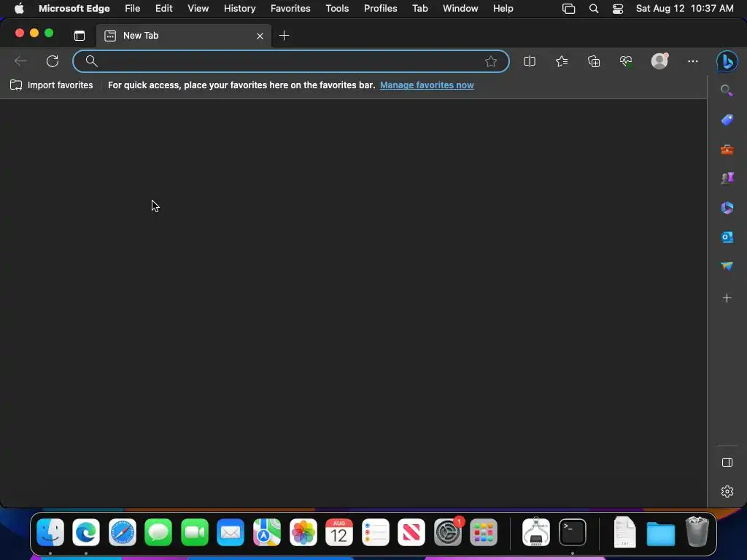Open the Tab menu

(420, 9)
